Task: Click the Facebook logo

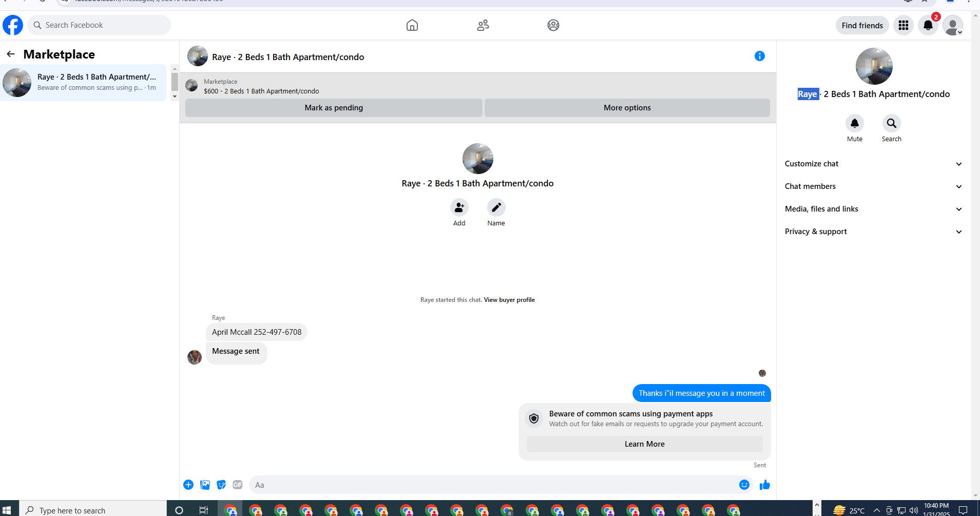Action: pyautogui.click(x=13, y=25)
